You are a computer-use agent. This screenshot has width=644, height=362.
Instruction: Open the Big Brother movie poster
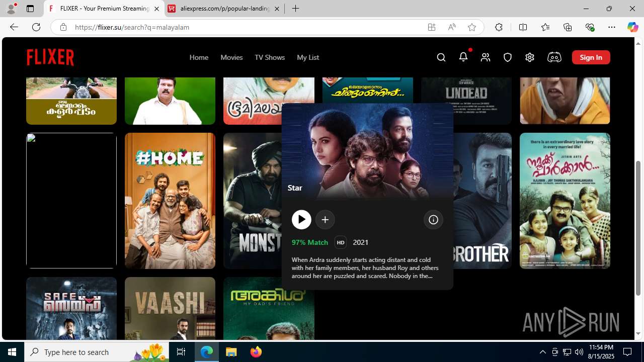pos(482,201)
